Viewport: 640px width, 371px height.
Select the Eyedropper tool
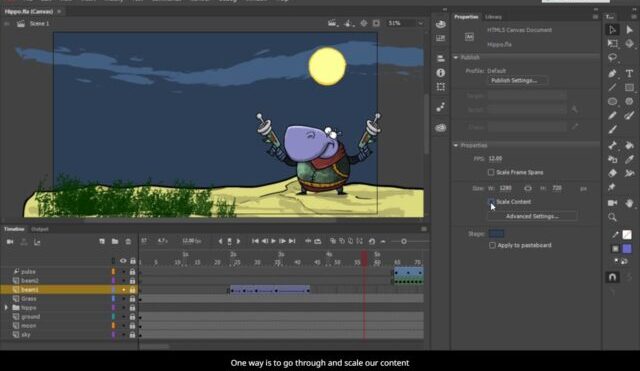629,159
